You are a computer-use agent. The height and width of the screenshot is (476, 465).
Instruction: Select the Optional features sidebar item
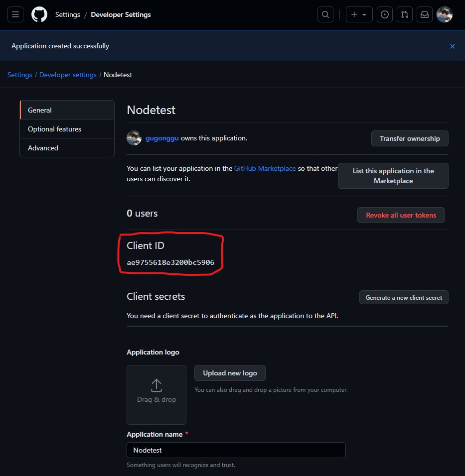(67, 129)
